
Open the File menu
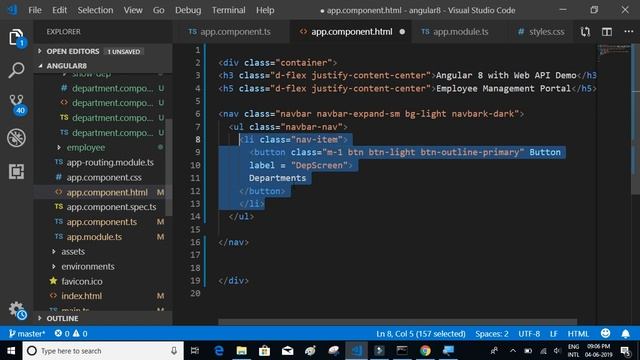click(35, 10)
